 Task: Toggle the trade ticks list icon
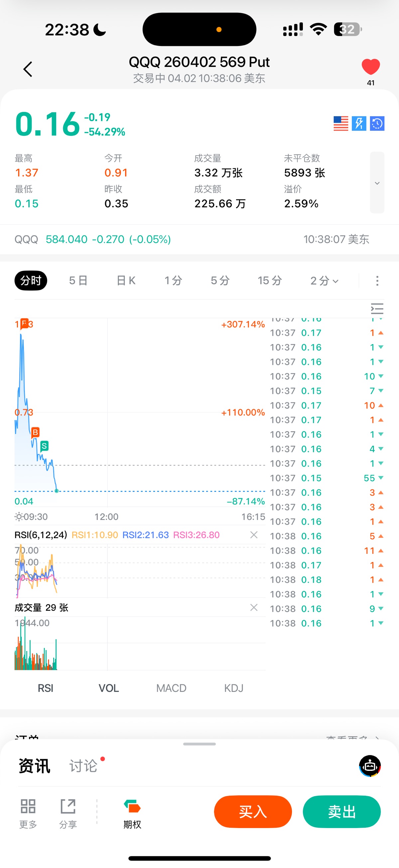(377, 309)
